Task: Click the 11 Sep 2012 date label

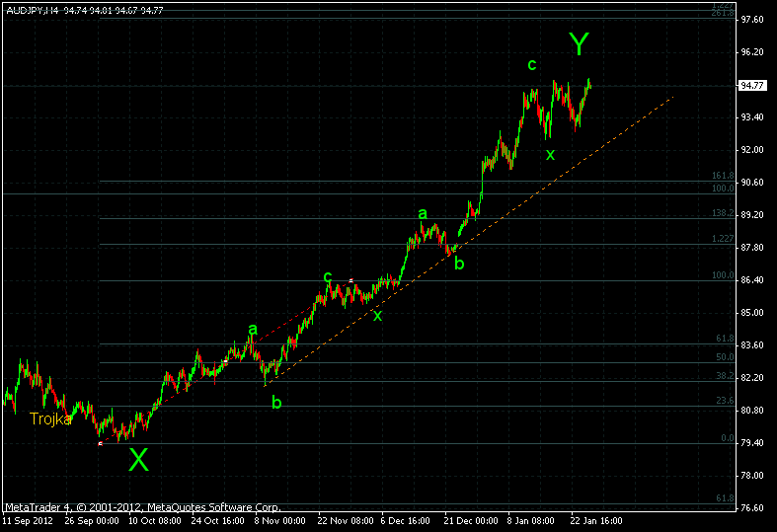Action: pyautogui.click(x=28, y=521)
